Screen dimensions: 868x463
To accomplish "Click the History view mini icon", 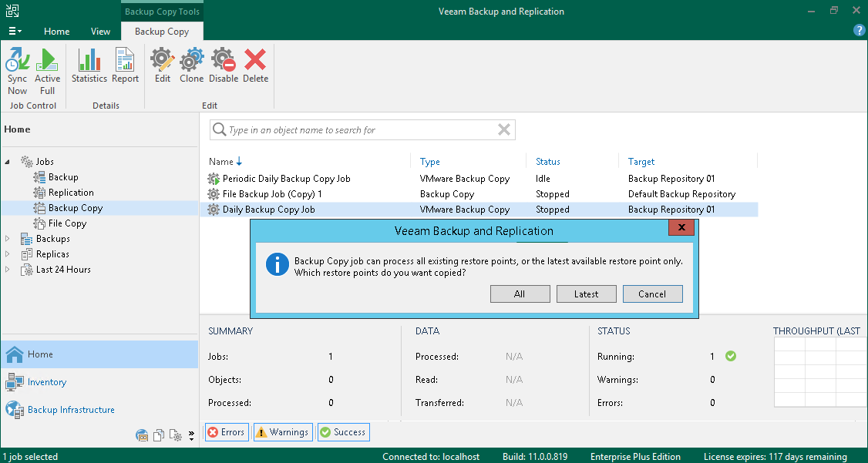I will point(176,435).
